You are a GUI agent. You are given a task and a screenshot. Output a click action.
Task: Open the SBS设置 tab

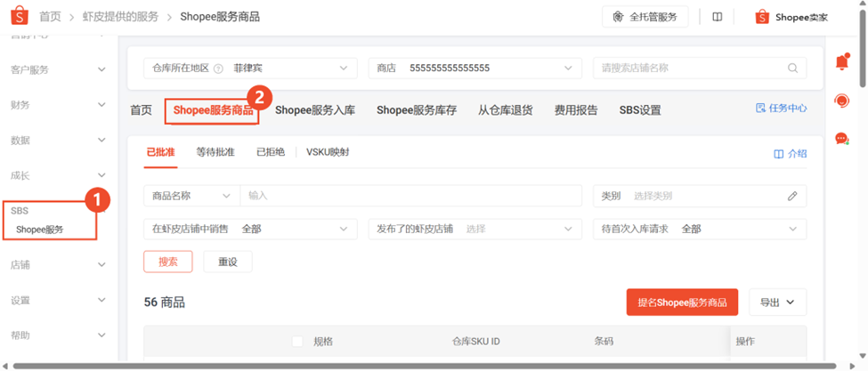pos(640,110)
